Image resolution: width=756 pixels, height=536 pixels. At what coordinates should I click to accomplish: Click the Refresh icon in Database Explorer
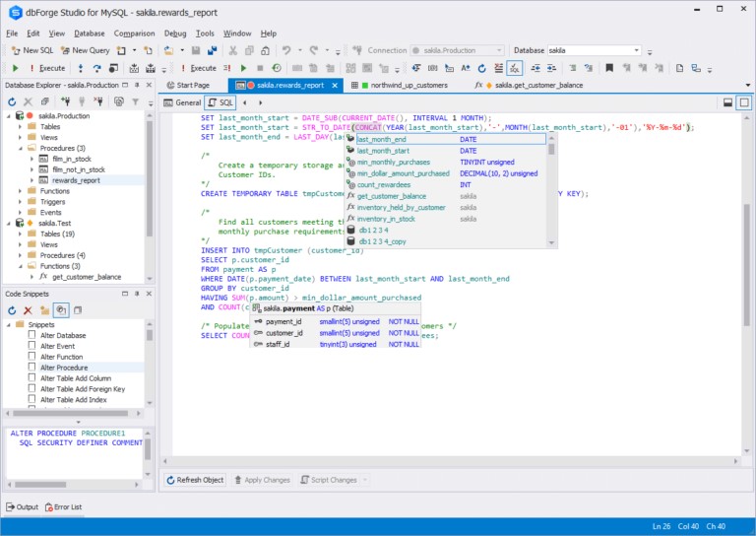tap(12, 101)
